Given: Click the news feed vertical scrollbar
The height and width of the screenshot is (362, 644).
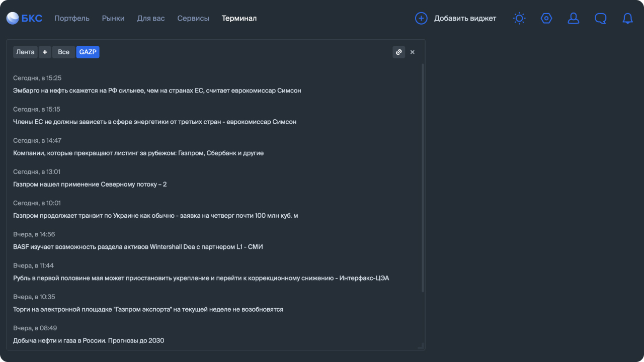Looking at the screenshot, I should [423, 177].
